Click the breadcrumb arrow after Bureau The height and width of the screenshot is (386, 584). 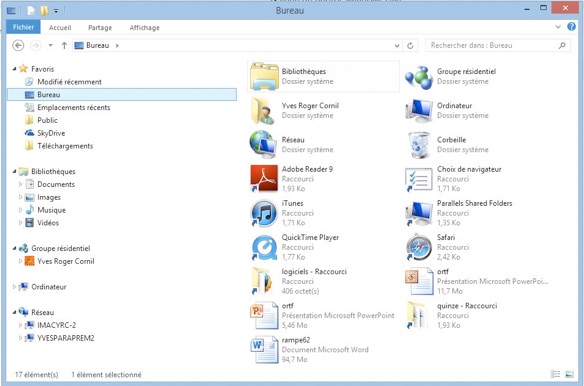[117, 45]
